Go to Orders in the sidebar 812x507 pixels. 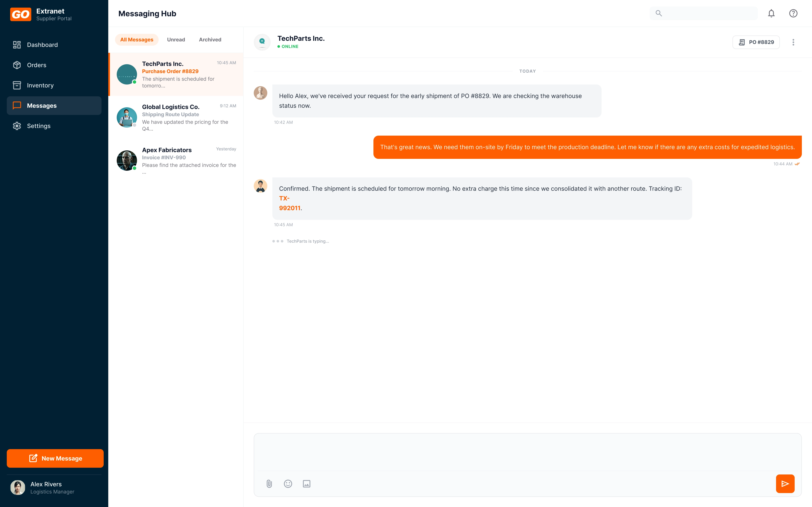(x=37, y=65)
